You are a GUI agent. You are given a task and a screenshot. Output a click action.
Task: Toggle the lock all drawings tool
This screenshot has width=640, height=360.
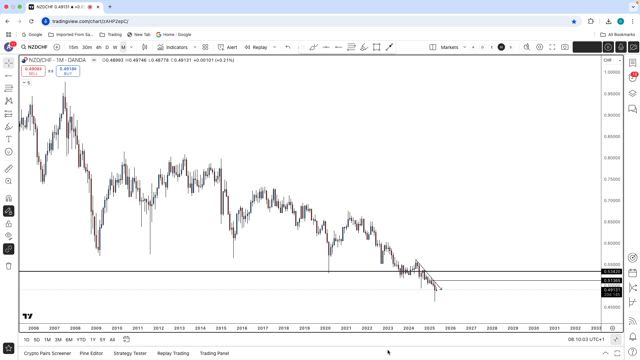point(9,224)
